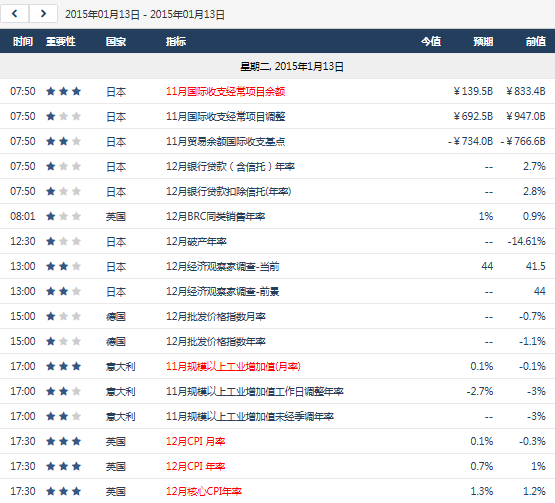
Task: Click star rating for 11月规模以上工业增加值(月率)
Action: [x=64, y=366]
